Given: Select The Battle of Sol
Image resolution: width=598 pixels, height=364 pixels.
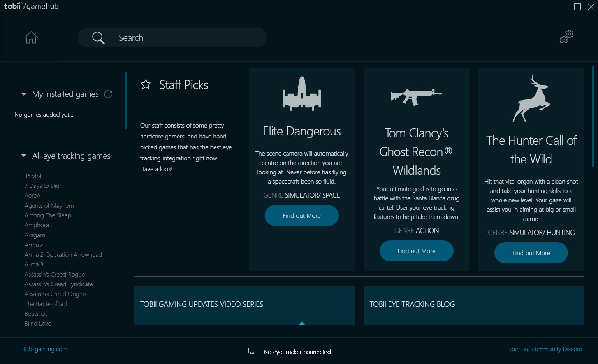Looking at the screenshot, I should click(46, 304).
